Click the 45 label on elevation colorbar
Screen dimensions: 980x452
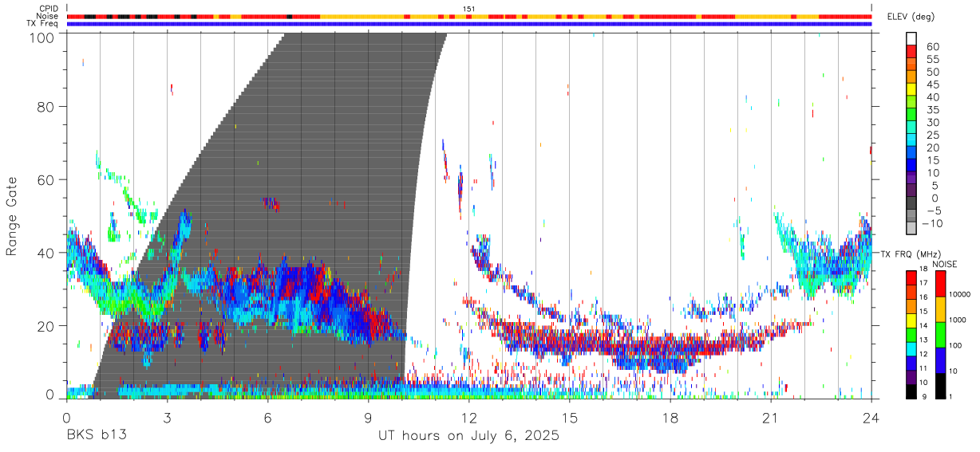[x=933, y=85]
